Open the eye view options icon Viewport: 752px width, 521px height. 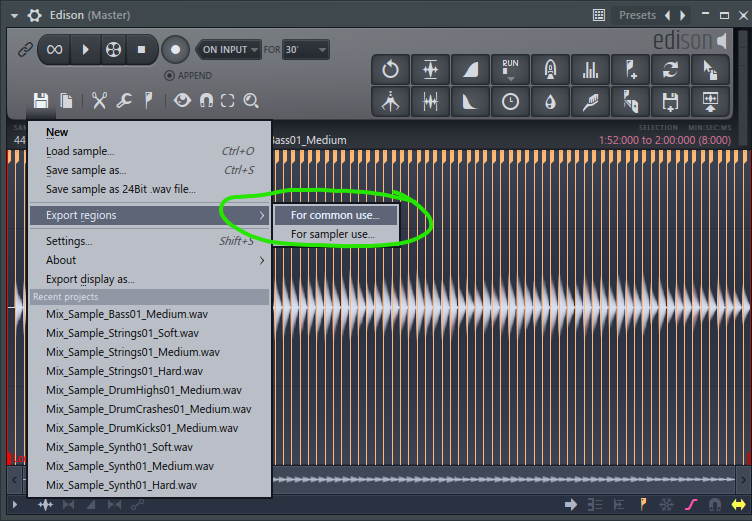(x=182, y=101)
